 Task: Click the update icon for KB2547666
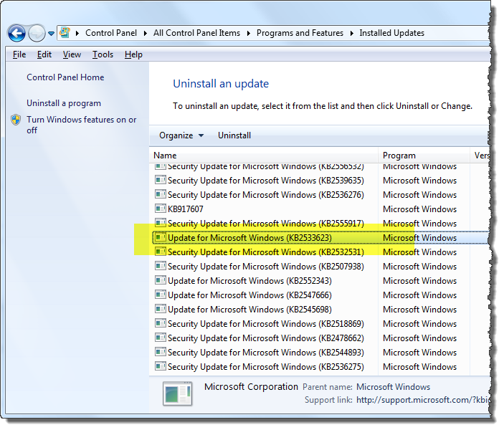click(161, 295)
